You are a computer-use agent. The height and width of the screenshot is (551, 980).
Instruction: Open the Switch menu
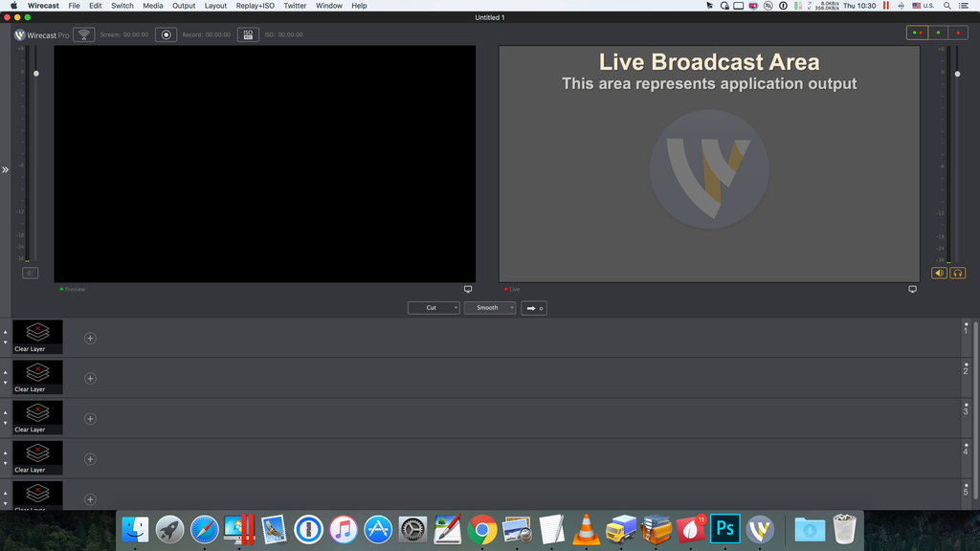(x=122, y=5)
